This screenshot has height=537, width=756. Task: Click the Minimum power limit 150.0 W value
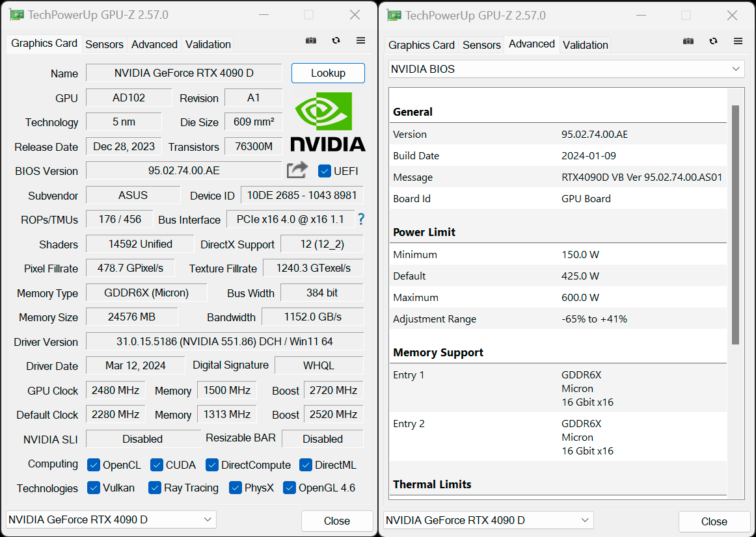pos(580,254)
